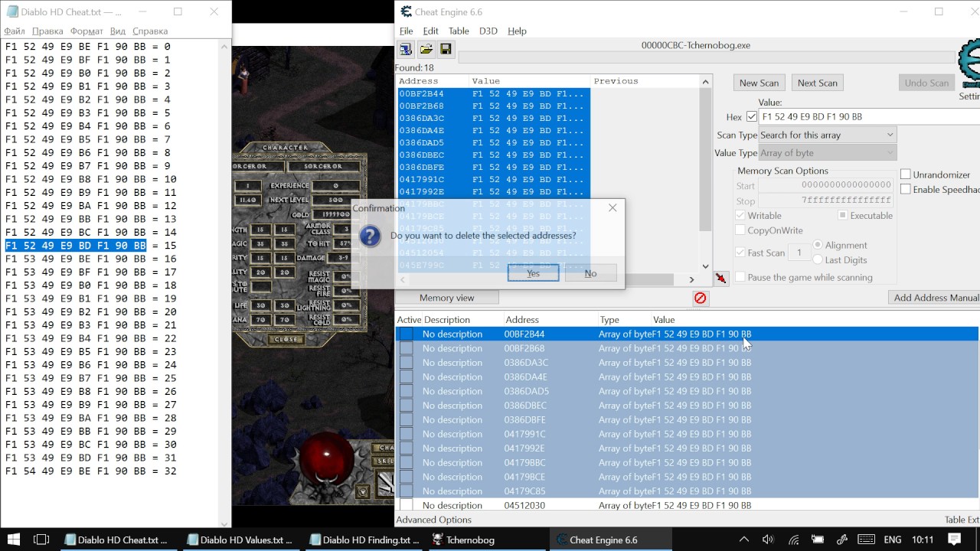Open the Формат menu in Notepad

click(x=87, y=31)
